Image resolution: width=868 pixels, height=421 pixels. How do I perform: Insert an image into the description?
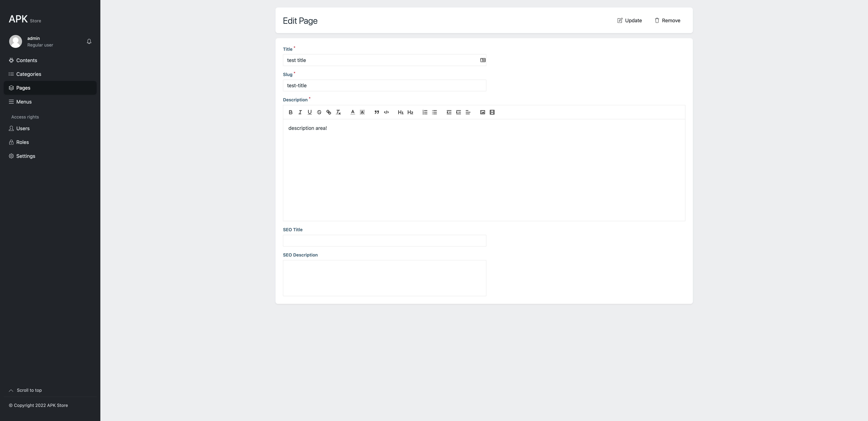(x=482, y=112)
